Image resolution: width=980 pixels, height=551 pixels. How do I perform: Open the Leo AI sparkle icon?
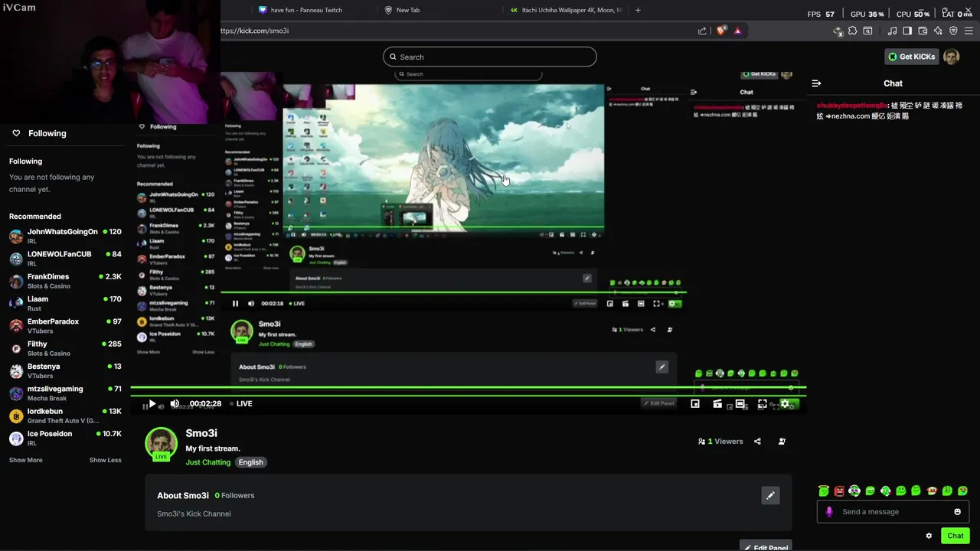coord(938,31)
